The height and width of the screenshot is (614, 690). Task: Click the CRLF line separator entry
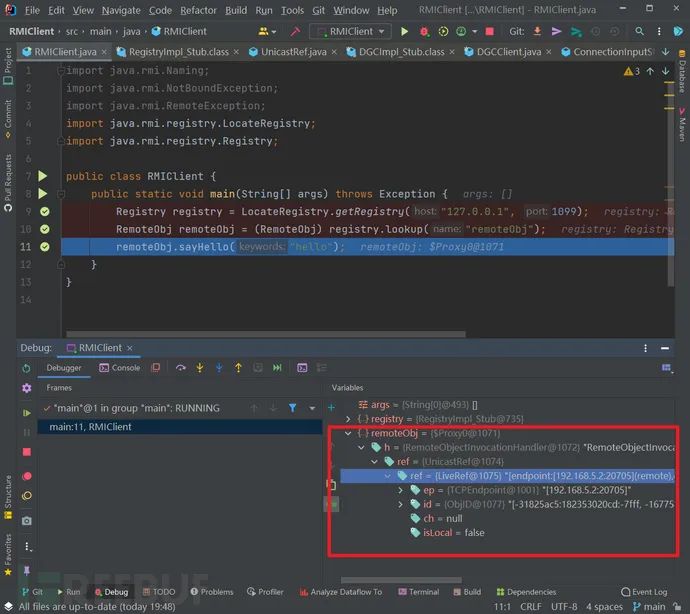(531, 607)
